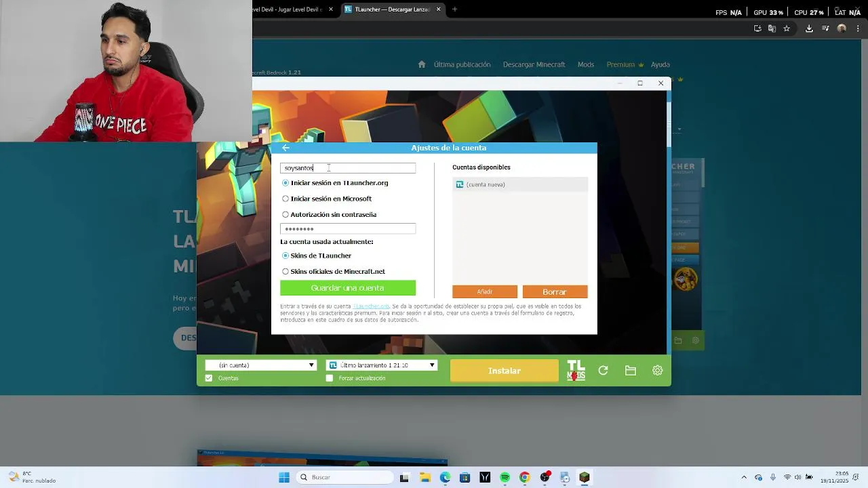
Task: Show hidden system tray icons
Action: click(744, 477)
